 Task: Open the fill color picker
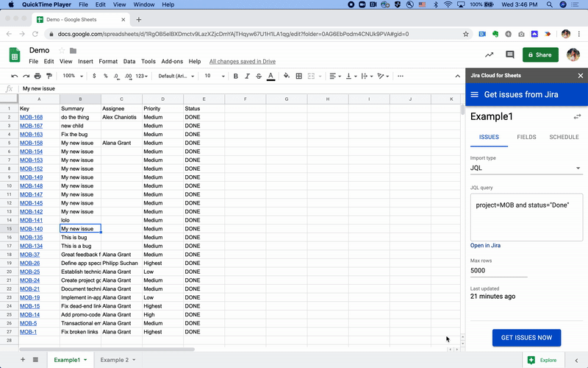click(287, 76)
